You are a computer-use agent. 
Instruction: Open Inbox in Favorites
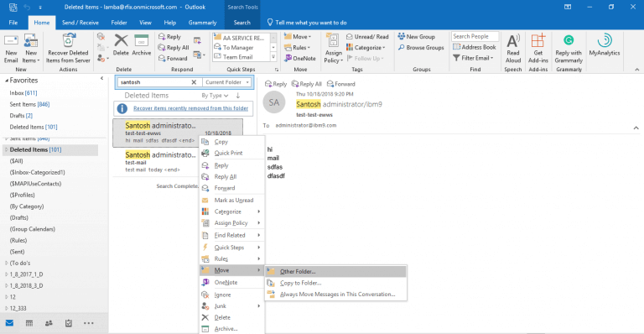(23, 93)
